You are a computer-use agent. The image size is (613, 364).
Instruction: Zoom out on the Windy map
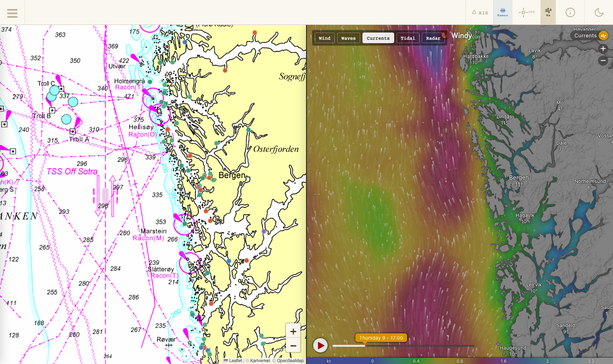[603, 60]
